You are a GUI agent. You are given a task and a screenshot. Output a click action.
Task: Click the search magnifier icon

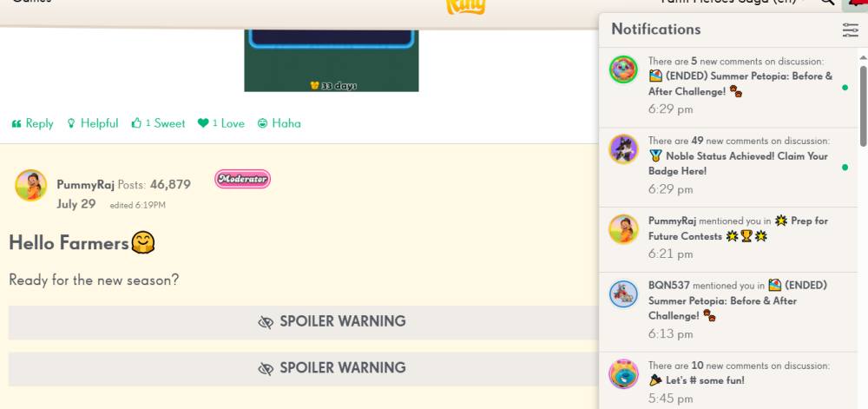[827, 3]
